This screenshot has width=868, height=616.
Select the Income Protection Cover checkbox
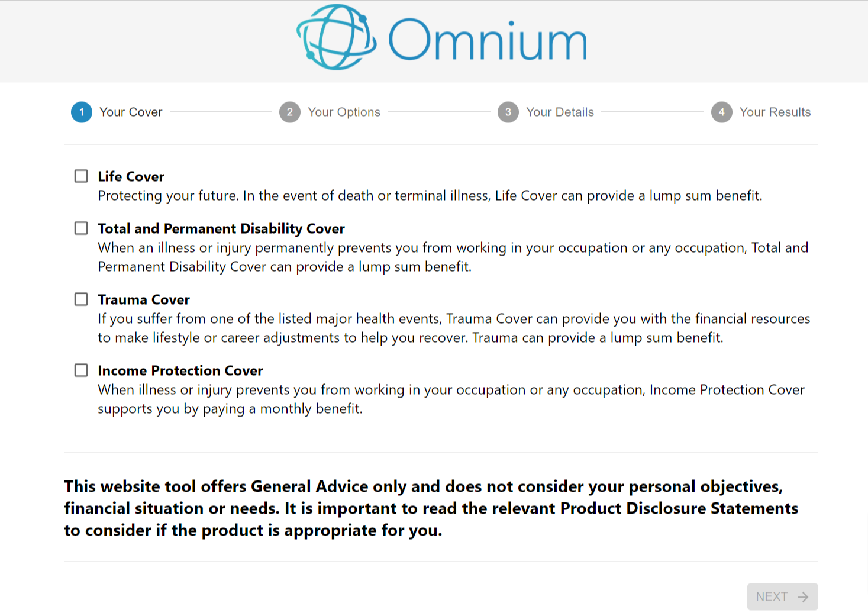pyautogui.click(x=81, y=370)
